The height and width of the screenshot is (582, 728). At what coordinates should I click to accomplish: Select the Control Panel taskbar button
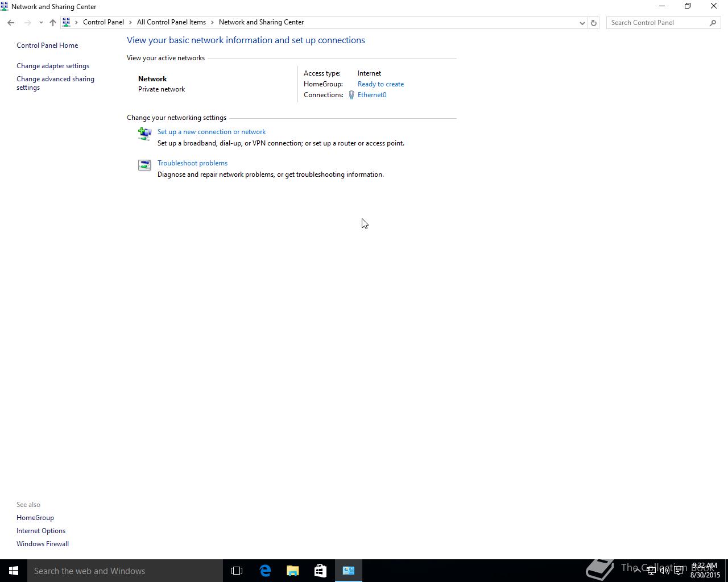pyautogui.click(x=349, y=571)
